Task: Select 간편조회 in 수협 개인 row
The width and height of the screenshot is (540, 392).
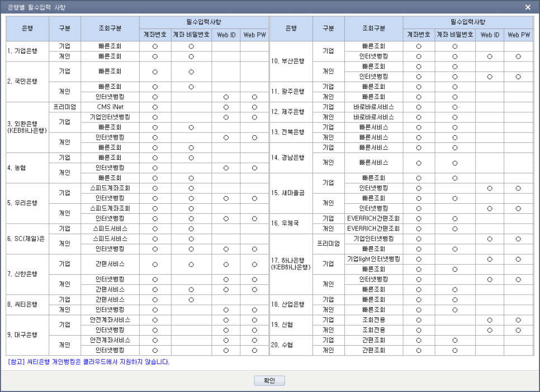Action: point(373,350)
